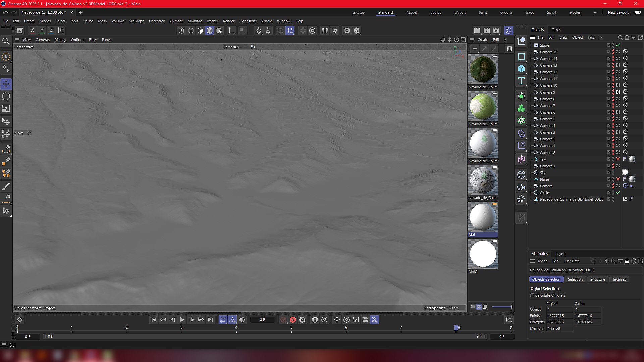Click the Objects Selection button
The height and width of the screenshot is (362, 644).
click(x=546, y=279)
